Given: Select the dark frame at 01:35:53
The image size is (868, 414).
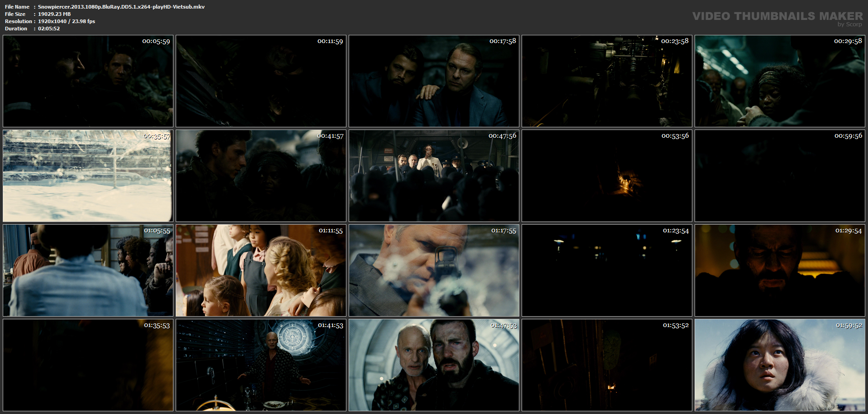Looking at the screenshot, I should click(x=88, y=365).
